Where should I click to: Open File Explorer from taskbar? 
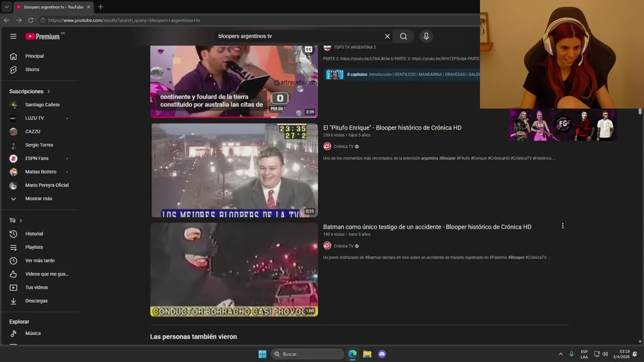(x=367, y=354)
